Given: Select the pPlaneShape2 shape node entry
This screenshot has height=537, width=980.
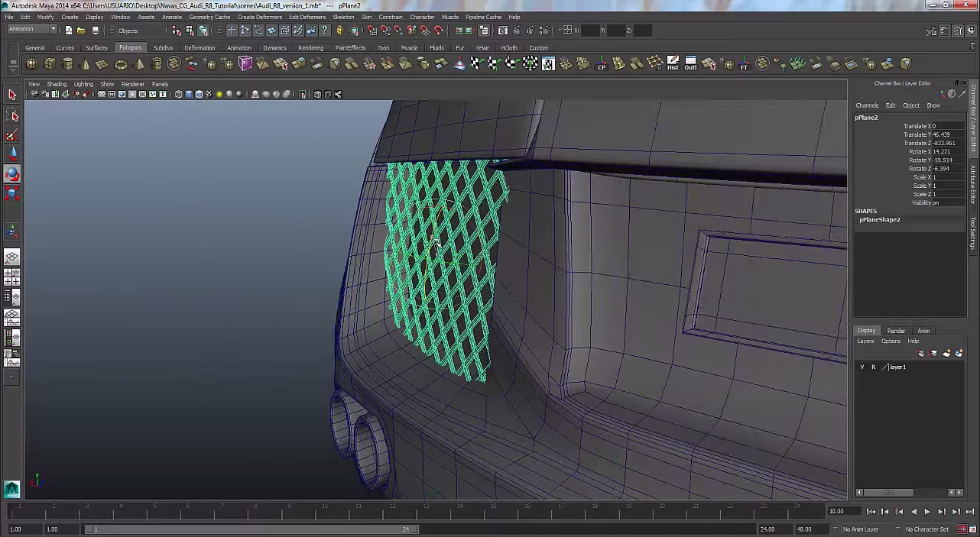Looking at the screenshot, I should [879, 220].
